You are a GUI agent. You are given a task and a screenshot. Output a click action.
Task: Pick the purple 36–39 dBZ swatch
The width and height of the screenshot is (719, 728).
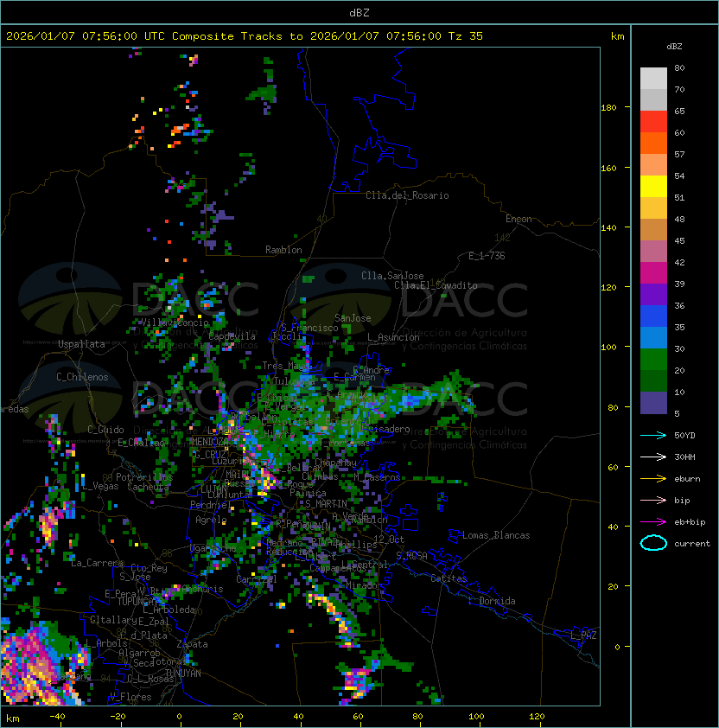[x=653, y=294]
